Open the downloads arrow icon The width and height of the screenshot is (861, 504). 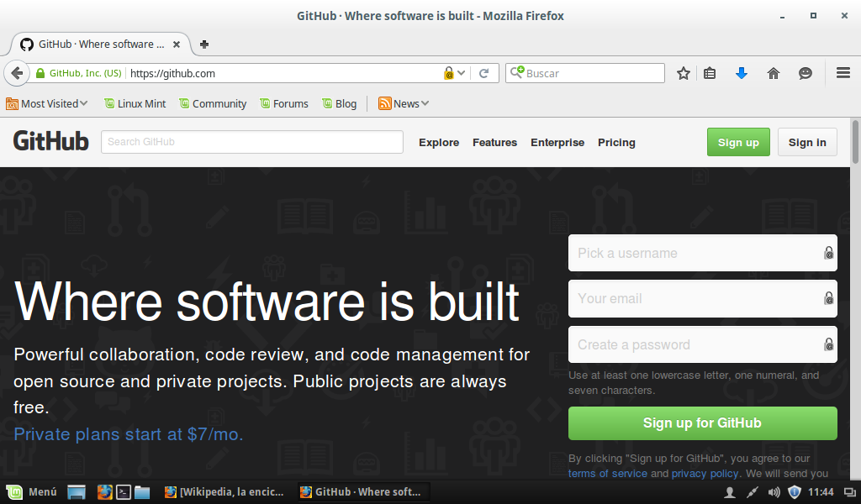[742, 73]
